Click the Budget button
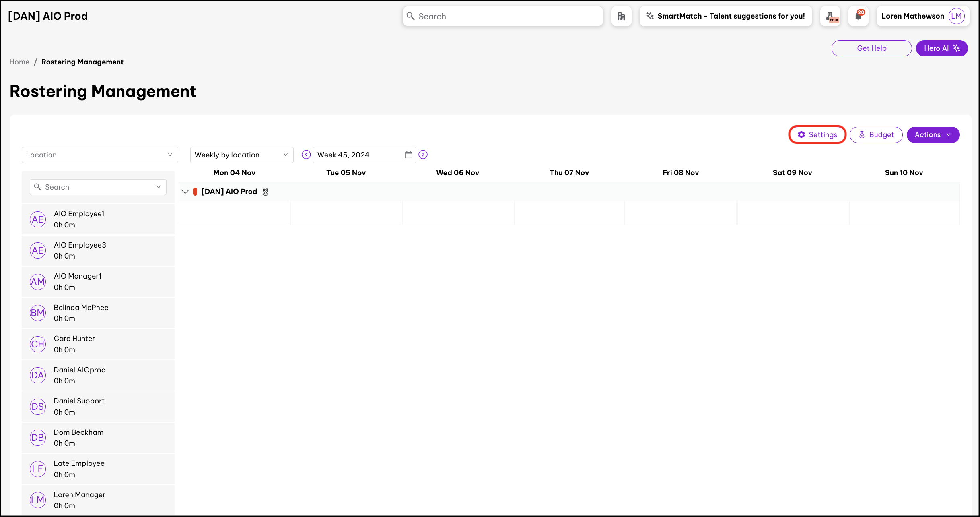Screen dimensions: 980x517 tap(876, 135)
